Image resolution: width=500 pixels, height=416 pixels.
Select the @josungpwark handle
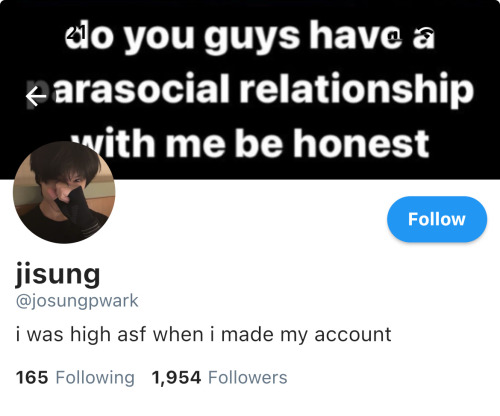(x=77, y=301)
